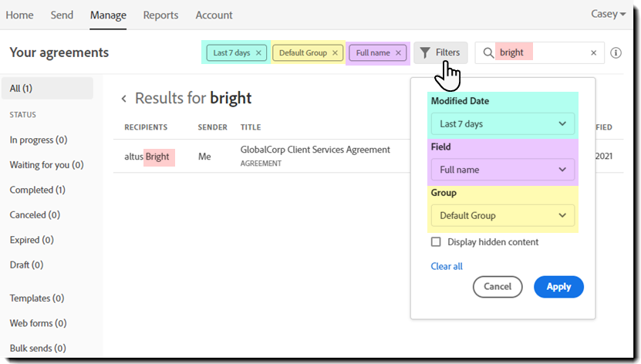Remove the Last 7 days filter chip
Viewport: 641px width, 364px height.
(x=258, y=53)
